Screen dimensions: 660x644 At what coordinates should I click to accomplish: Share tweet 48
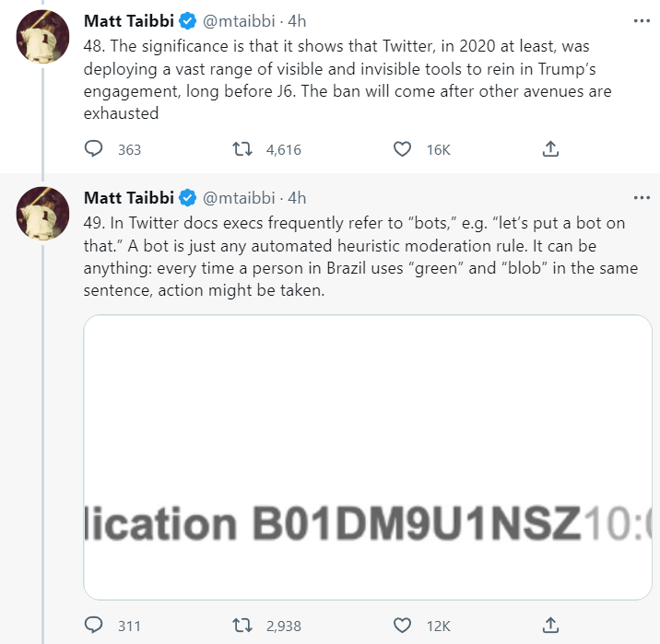(549, 149)
